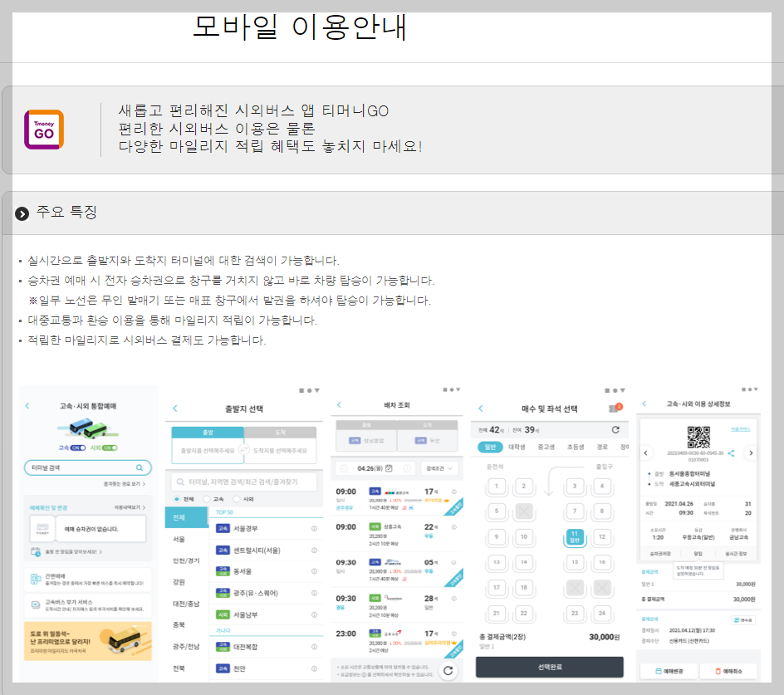784x695 pixels.
Task: Select 대학생 passenger type tab
Action: pos(517,447)
